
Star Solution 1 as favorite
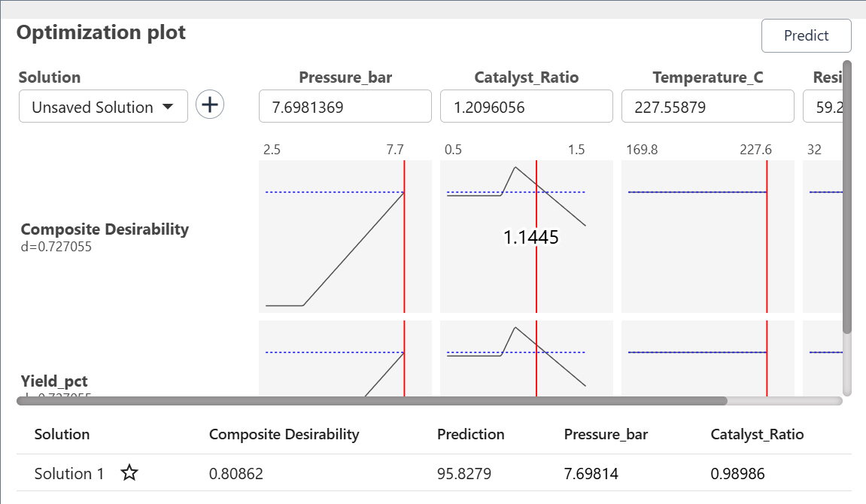click(x=129, y=473)
